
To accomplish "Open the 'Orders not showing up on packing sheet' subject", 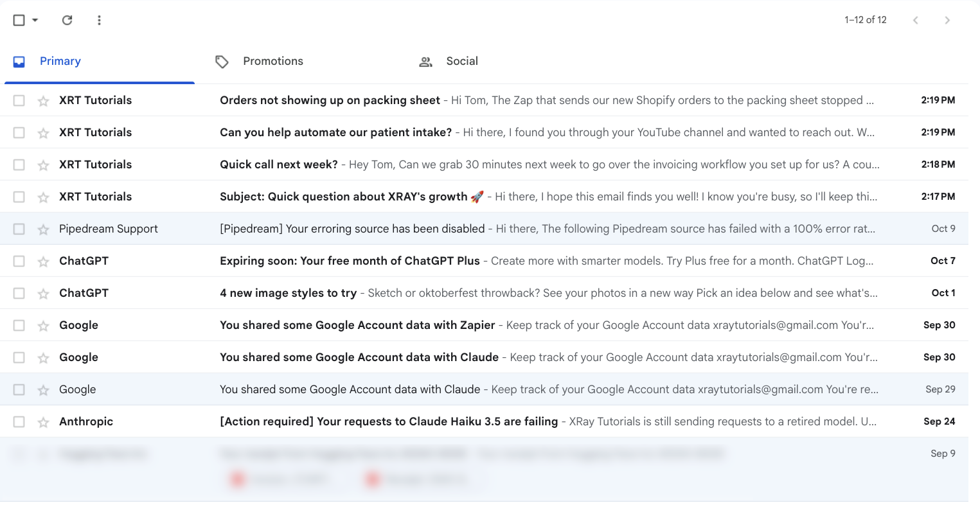I will pyautogui.click(x=330, y=100).
